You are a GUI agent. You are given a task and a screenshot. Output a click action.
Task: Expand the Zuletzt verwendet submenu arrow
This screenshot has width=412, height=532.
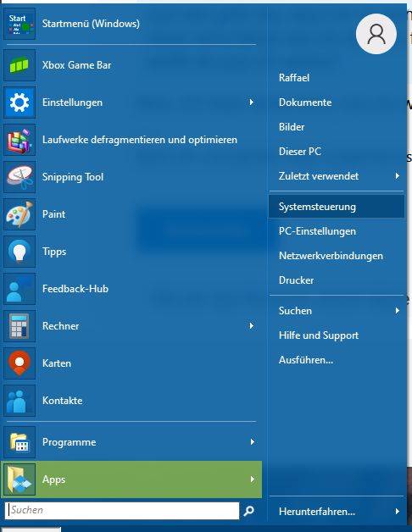(x=397, y=175)
